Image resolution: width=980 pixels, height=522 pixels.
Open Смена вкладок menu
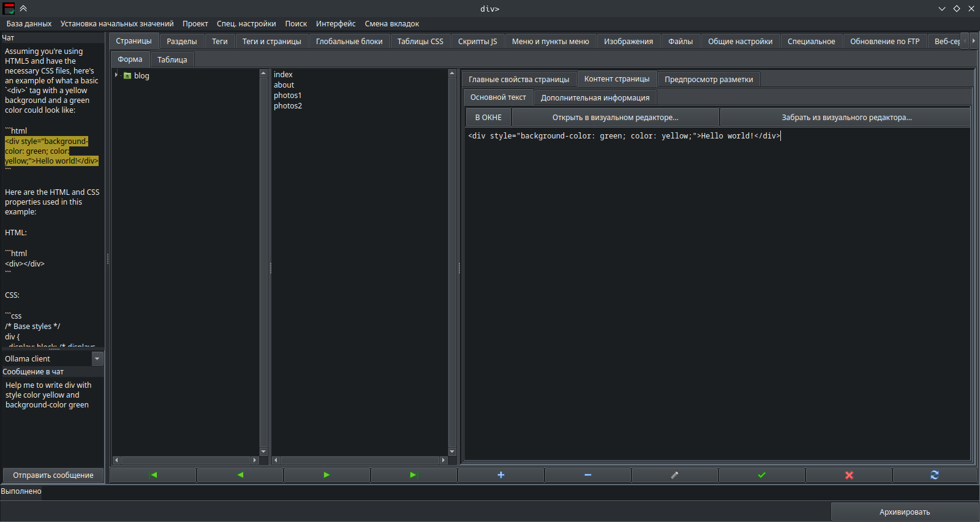392,24
